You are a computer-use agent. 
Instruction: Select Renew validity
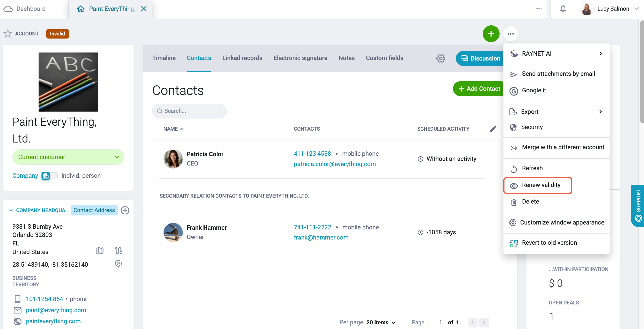pyautogui.click(x=538, y=185)
